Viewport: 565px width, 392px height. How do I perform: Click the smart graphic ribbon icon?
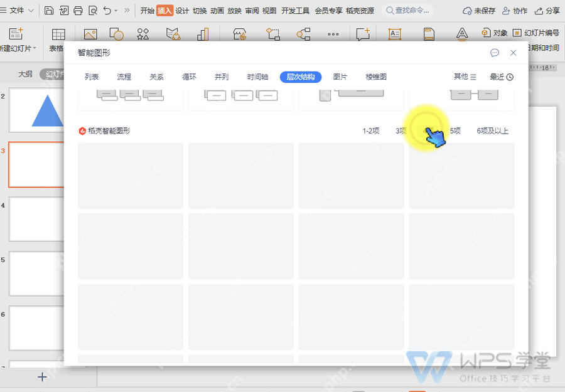tap(173, 34)
